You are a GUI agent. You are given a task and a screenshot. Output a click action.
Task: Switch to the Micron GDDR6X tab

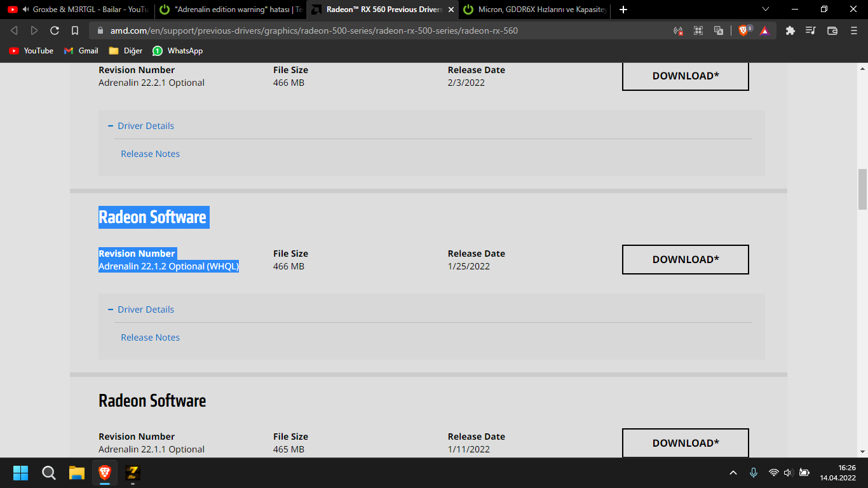coord(536,10)
